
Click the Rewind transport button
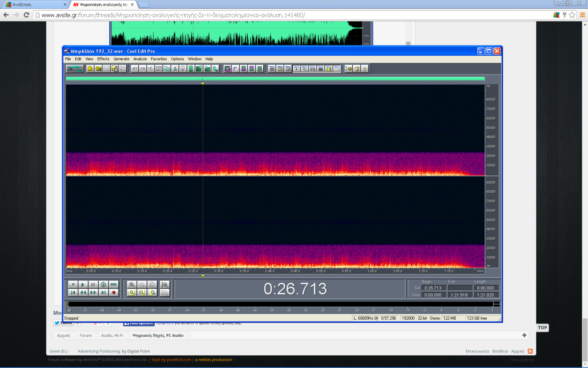83,293
